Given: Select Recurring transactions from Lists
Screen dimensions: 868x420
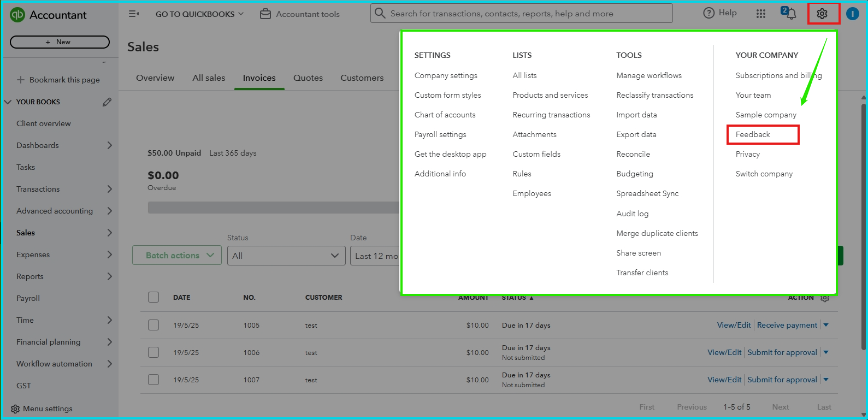Looking at the screenshot, I should [x=551, y=115].
